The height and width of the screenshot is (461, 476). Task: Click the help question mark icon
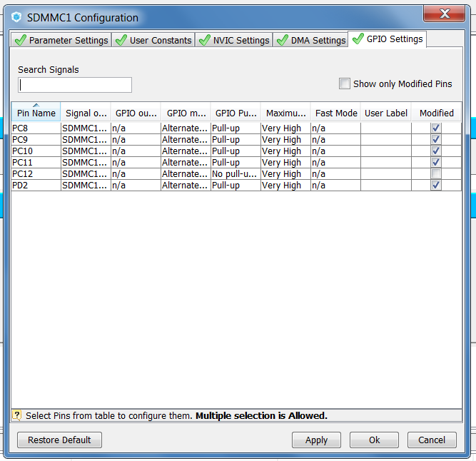pos(16,415)
